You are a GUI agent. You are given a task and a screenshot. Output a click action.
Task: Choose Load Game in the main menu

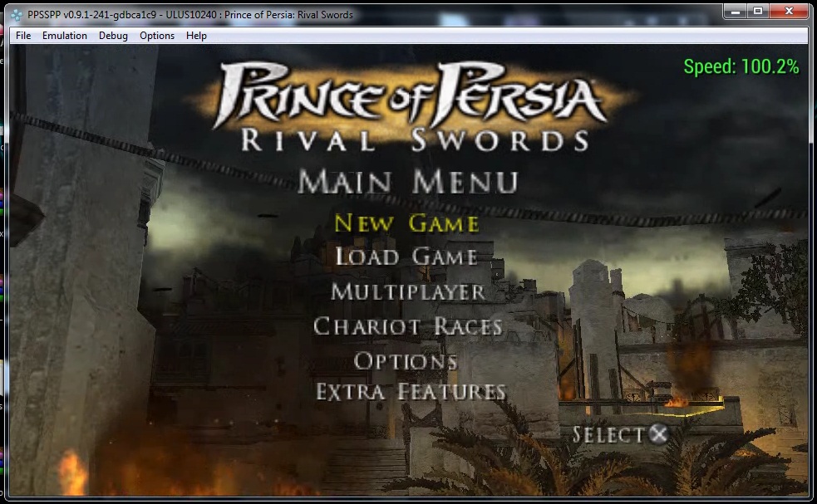tap(406, 257)
